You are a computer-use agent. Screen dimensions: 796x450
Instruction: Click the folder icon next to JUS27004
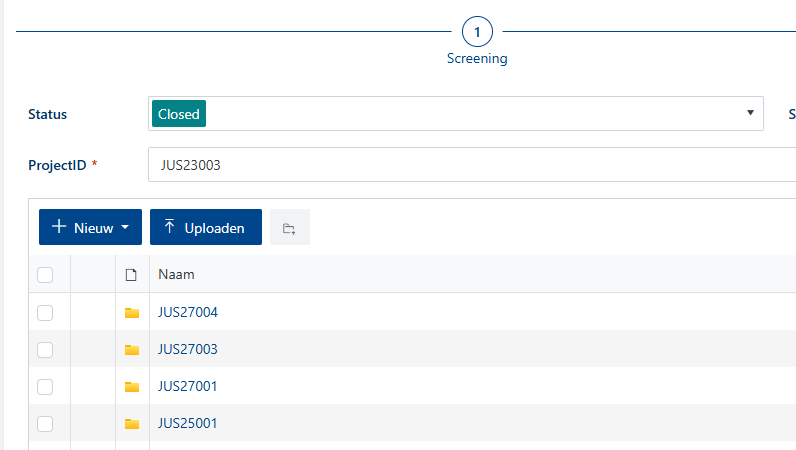point(132,313)
